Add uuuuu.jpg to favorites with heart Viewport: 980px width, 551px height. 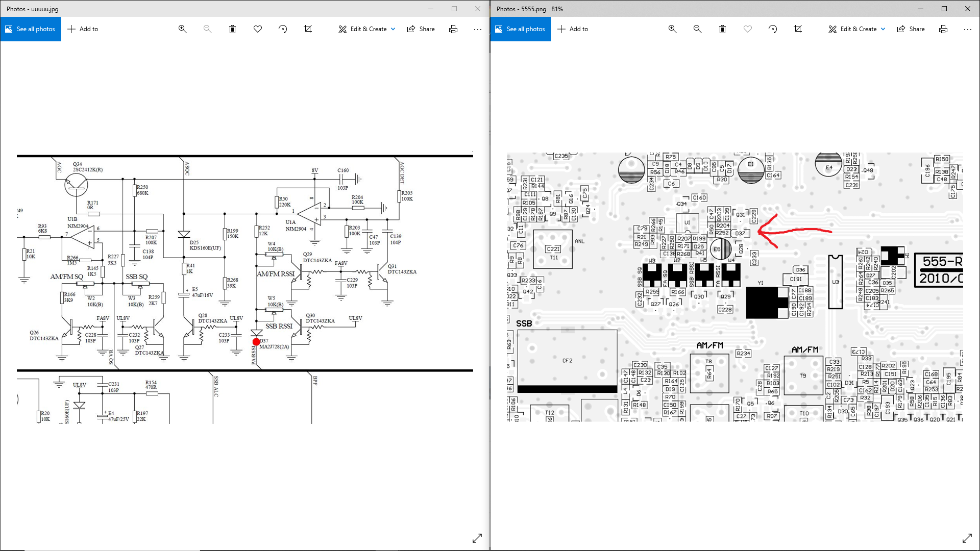[258, 29]
